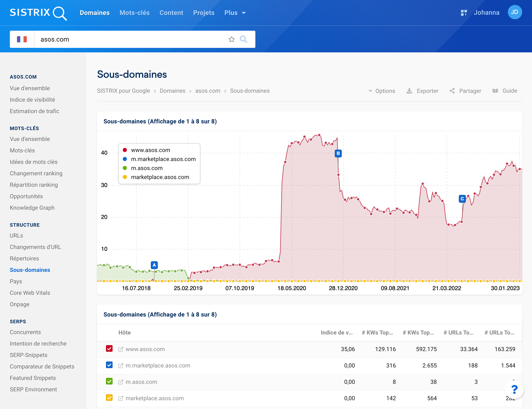Click the Indice de visibilité sidebar link
Viewport: 532px width, 409px height.
coord(33,100)
